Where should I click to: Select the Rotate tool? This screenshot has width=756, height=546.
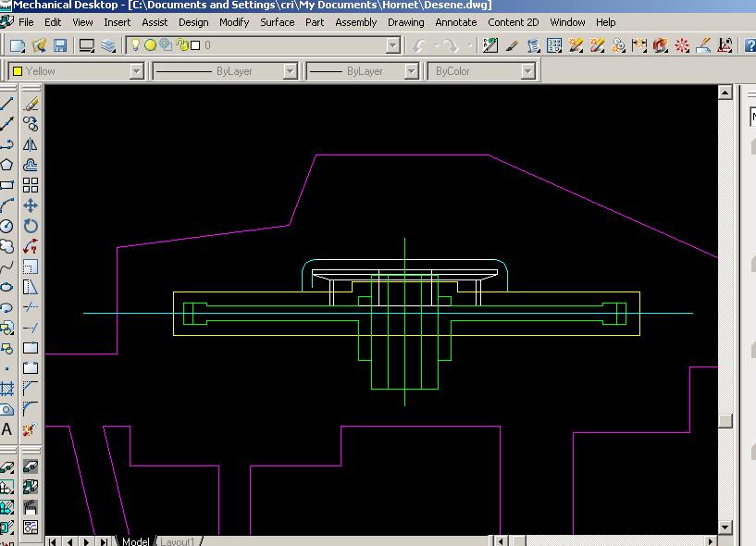pyautogui.click(x=31, y=226)
